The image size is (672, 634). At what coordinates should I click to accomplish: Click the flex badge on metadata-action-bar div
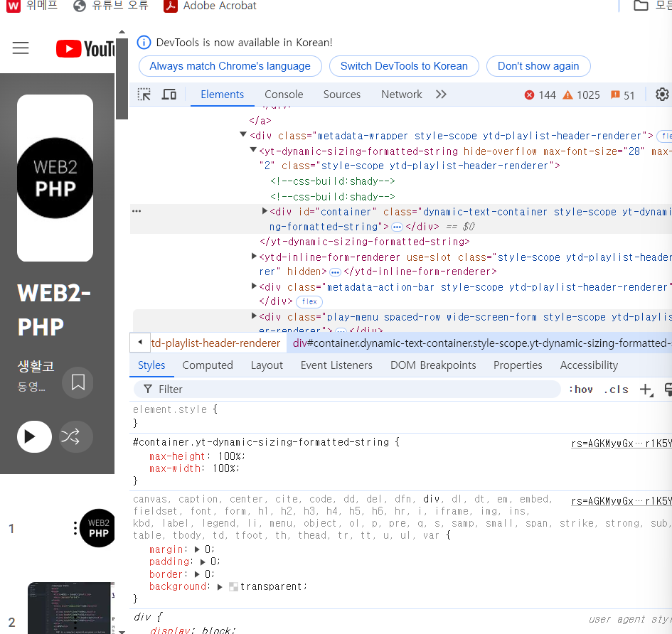click(x=309, y=301)
